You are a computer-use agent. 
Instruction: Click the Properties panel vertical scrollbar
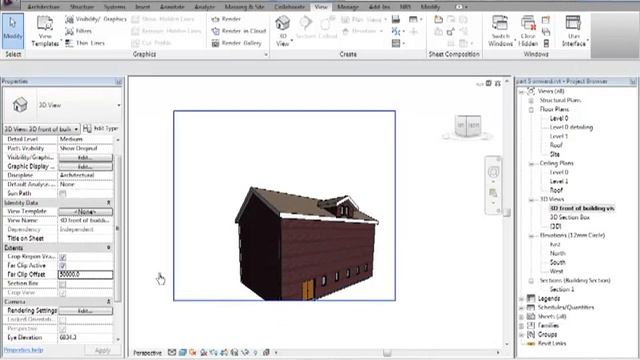click(x=118, y=229)
